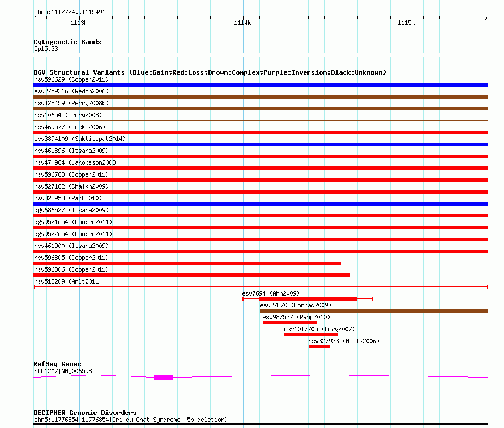Image resolution: width=504 pixels, height=428 pixels.
Task: Open the nsv822953 (Park2010) gain variant
Action: pos(260,204)
